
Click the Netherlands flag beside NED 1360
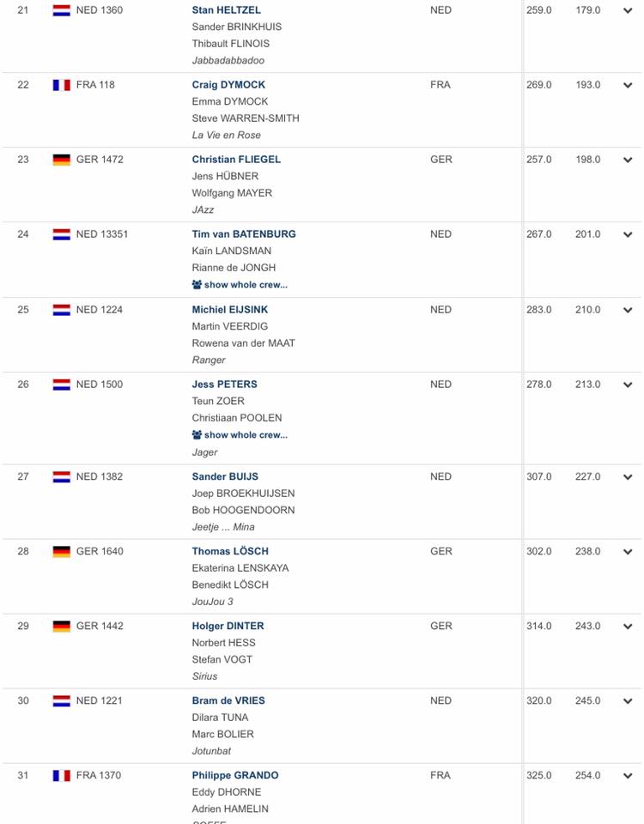click(x=62, y=10)
